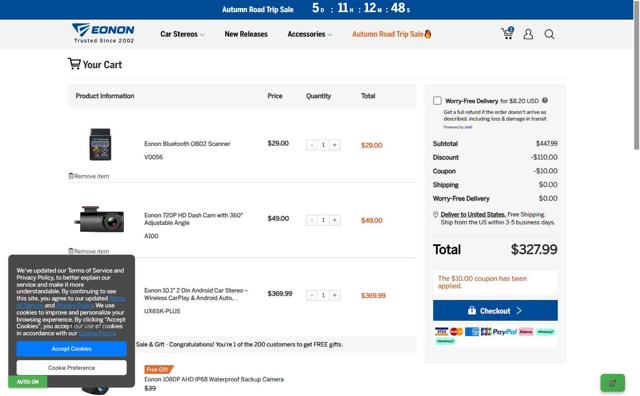
Task: Open the New Releases menu item
Action: (x=246, y=34)
